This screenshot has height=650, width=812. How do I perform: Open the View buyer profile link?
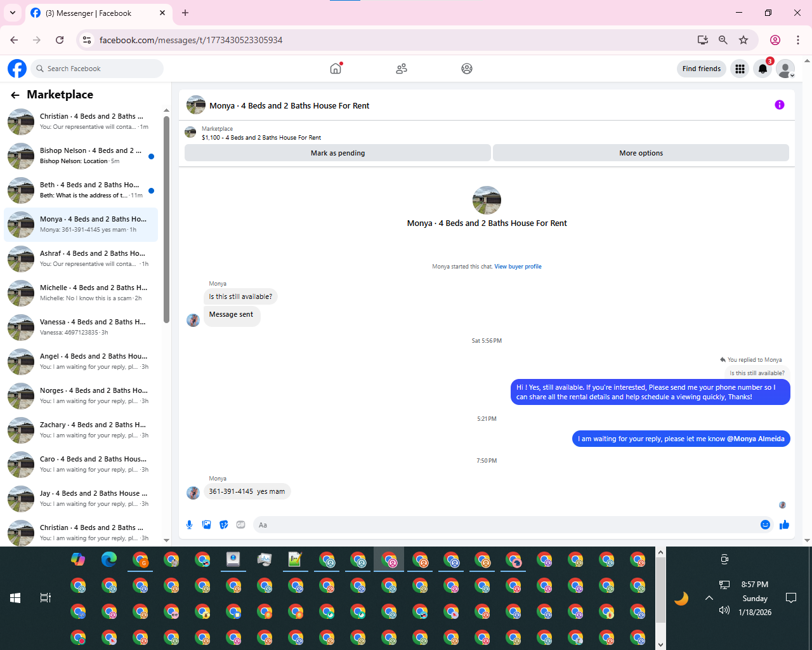(x=518, y=267)
